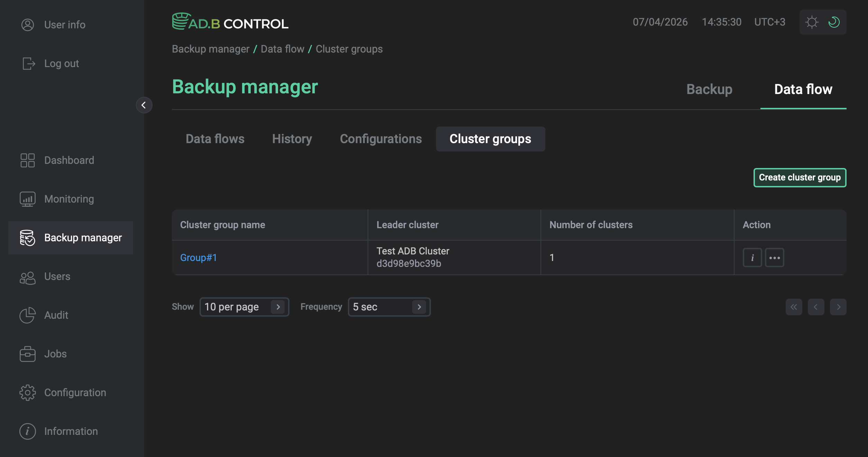The height and width of the screenshot is (457, 868).
Task: Open actions menu for Group#1 row
Action: [774, 257]
